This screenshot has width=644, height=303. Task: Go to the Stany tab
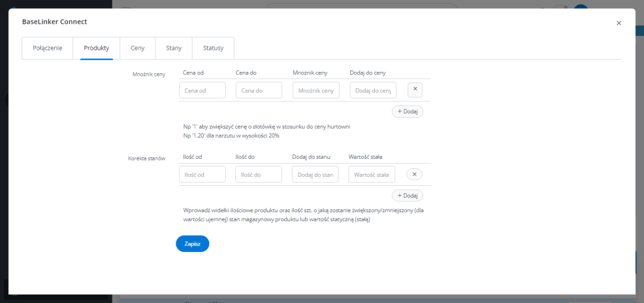[x=174, y=48]
